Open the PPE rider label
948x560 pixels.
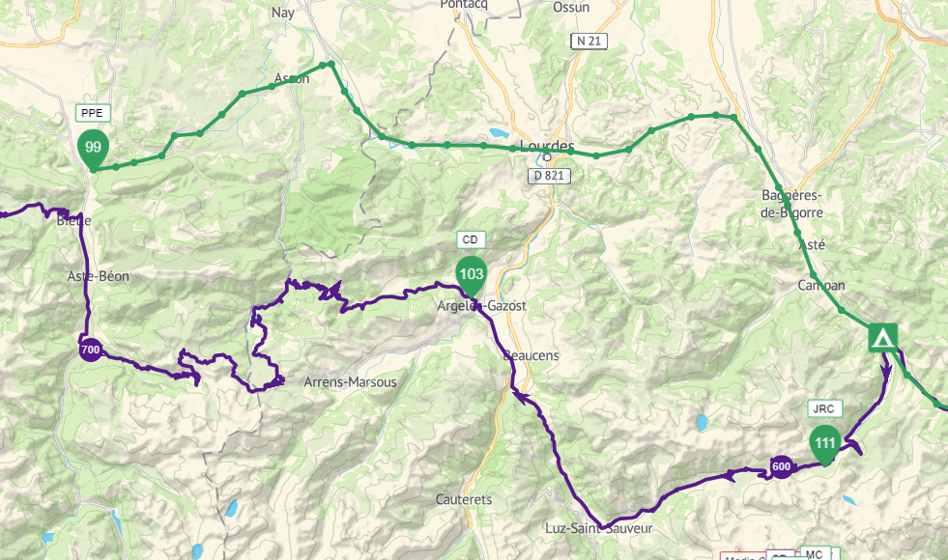click(93, 113)
